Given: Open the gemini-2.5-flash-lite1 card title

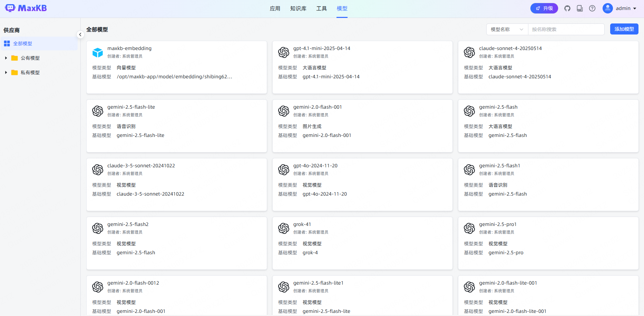Looking at the screenshot, I should [x=318, y=283].
